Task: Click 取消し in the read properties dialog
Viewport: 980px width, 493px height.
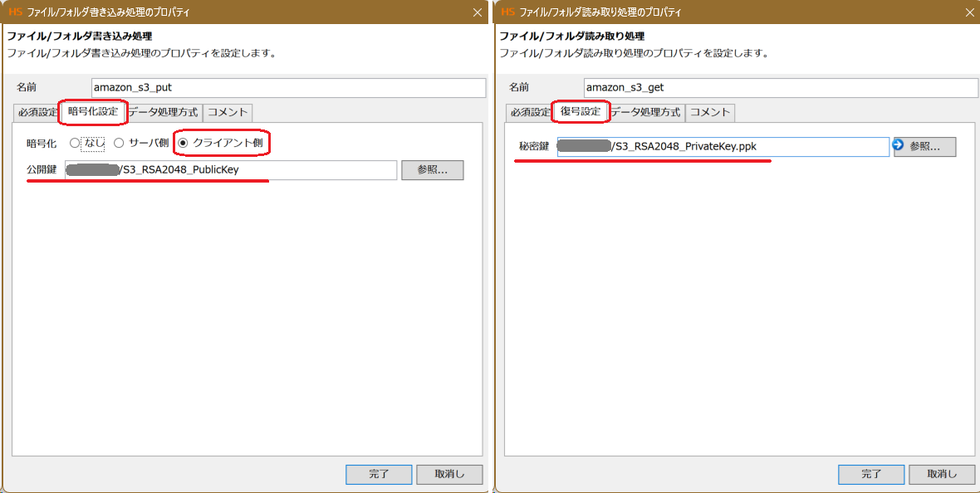Action: tap(941, 474)
